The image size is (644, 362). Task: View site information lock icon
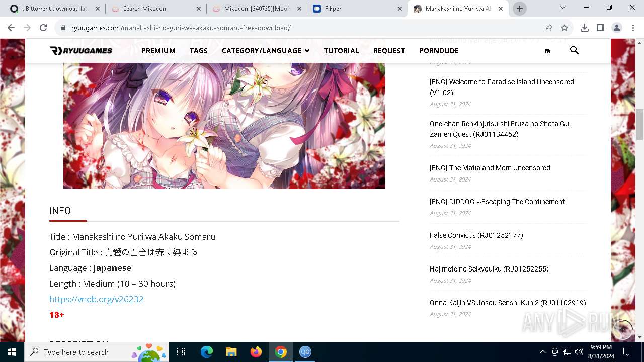(63, 28)
